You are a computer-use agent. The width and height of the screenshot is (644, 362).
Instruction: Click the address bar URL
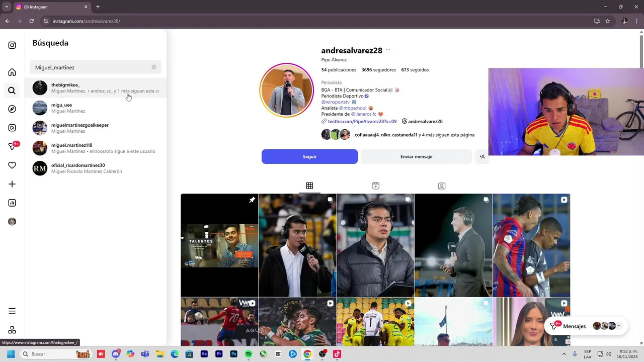87,21
